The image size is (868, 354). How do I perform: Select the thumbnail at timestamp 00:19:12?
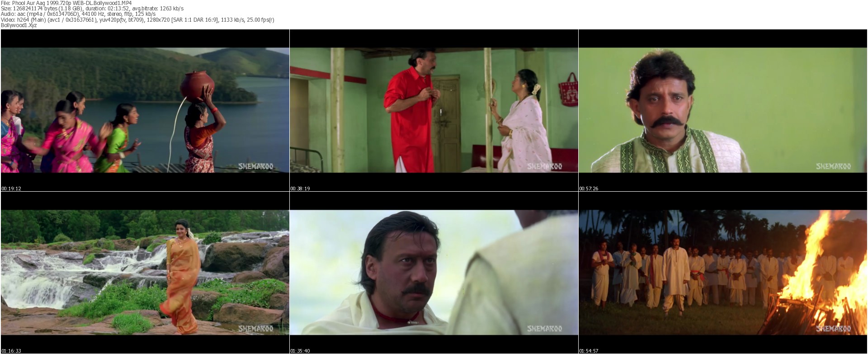[x=145, y=110]
